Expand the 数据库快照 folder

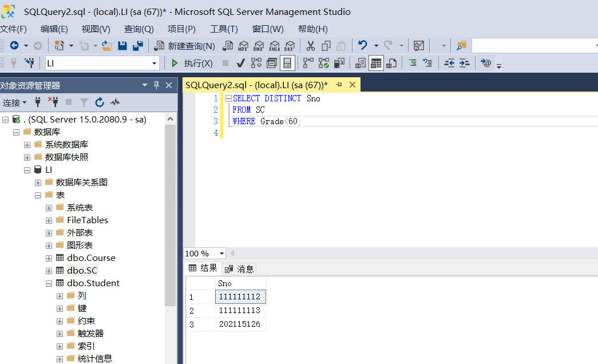[x=27, y=157]
